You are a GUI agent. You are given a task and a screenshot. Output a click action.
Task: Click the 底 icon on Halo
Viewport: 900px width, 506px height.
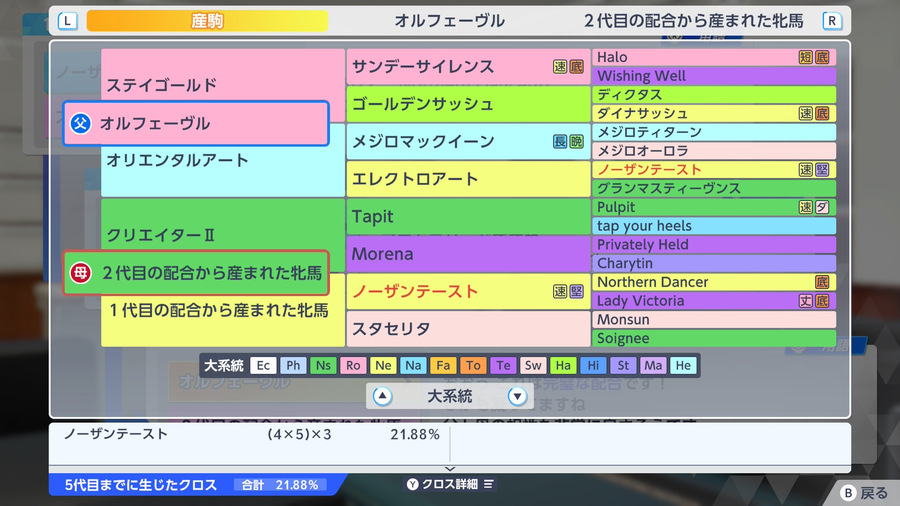(x=822, y=57)
